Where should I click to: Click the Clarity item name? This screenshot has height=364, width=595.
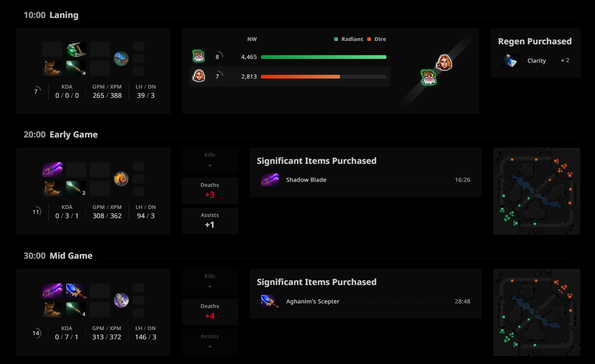pos(536,61)
